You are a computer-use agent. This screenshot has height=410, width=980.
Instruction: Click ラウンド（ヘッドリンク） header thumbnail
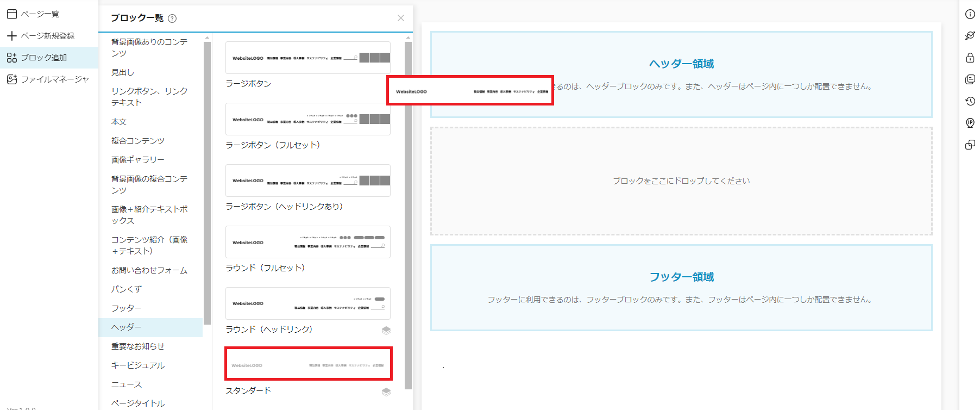click(x=308, y=303)
